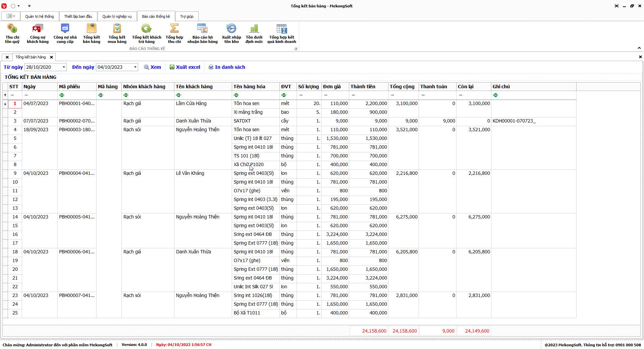Print using In danh sách
Image resolution: width=644 pixels, height=349 pixels.
click(x=227, y=67)
